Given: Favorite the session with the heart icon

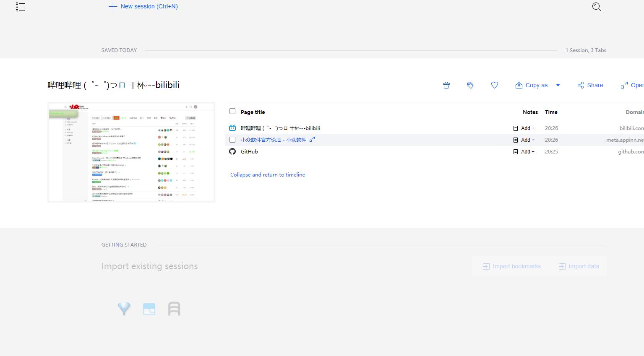Looking at the screenshot, I should [495, 85].
